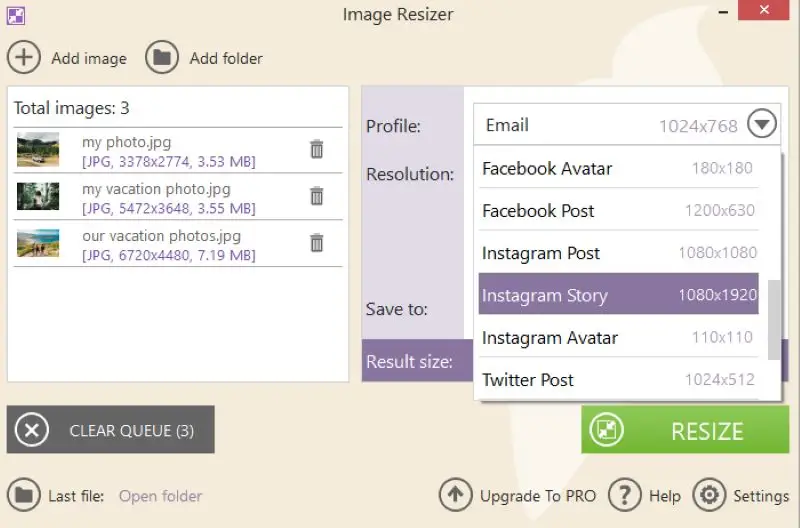800x528 pixels.
Task: Select Facebook Avatar 180x180 profile
Action: click(618, 168)
